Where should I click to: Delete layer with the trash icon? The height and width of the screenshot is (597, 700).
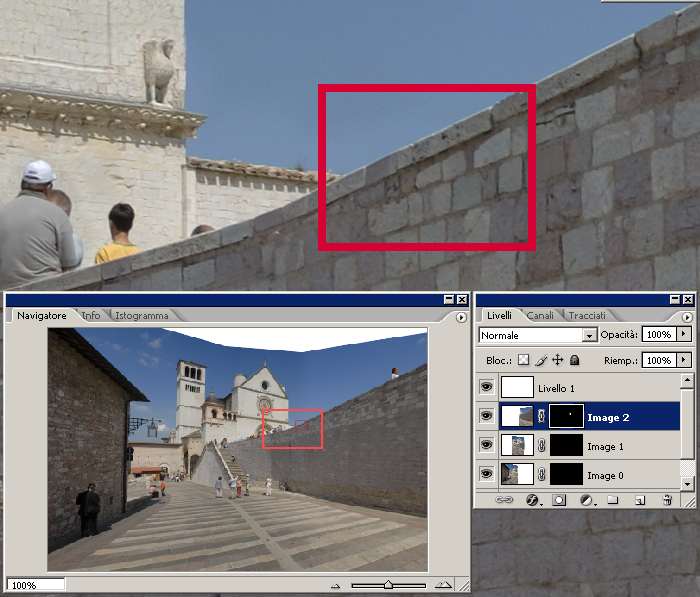[666, 499]
